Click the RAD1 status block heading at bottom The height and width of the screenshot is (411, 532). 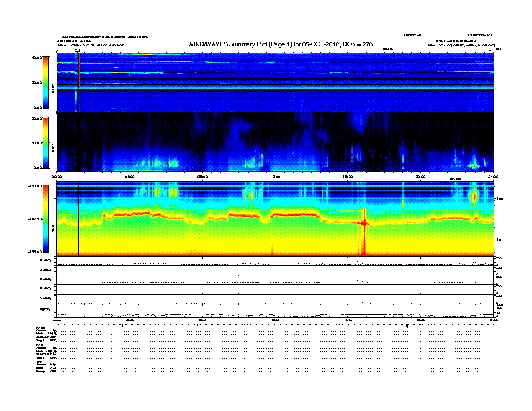pyautogui.click(x=40, y=345)
